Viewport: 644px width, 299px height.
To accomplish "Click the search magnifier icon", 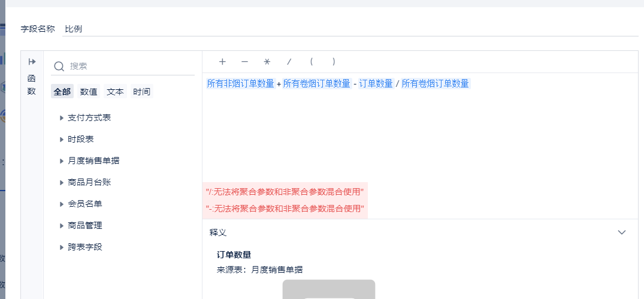I will coord(59,66).
